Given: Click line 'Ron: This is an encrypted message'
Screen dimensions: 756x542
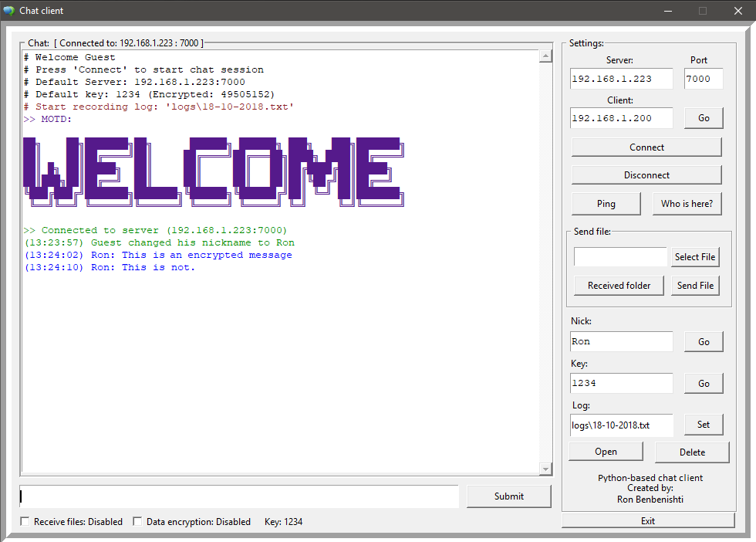Looking at the screenshot, I should pyautogui.click(x=158, y=255).
